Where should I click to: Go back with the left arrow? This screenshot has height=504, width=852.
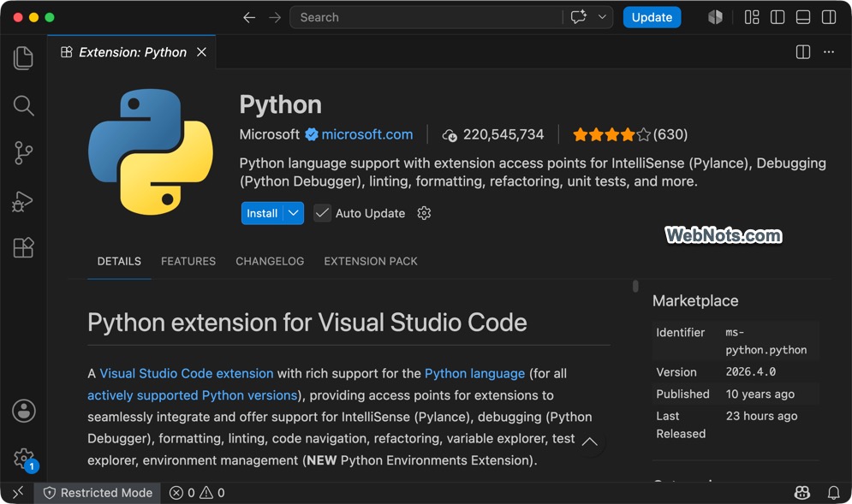[x=249, y=17]
